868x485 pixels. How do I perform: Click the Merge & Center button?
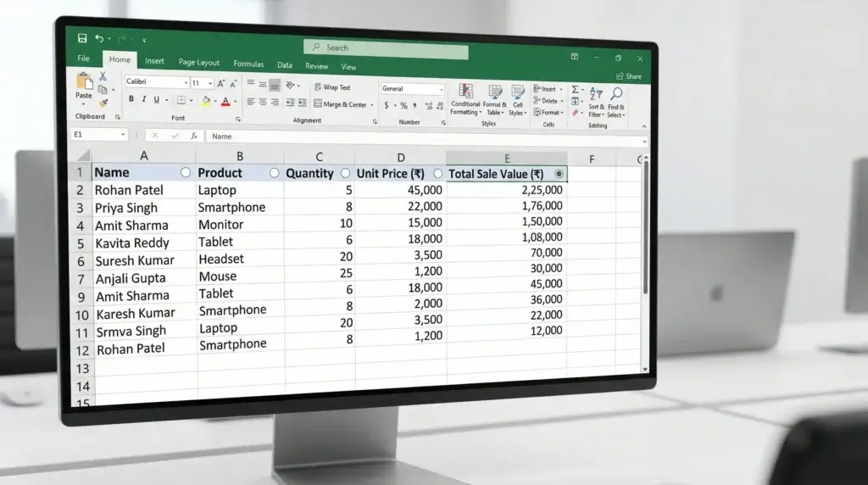[x=340, y=104]
